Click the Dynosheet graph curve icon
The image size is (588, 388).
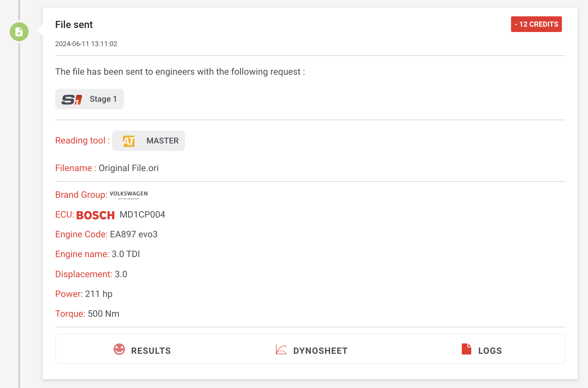click(281, 349)
